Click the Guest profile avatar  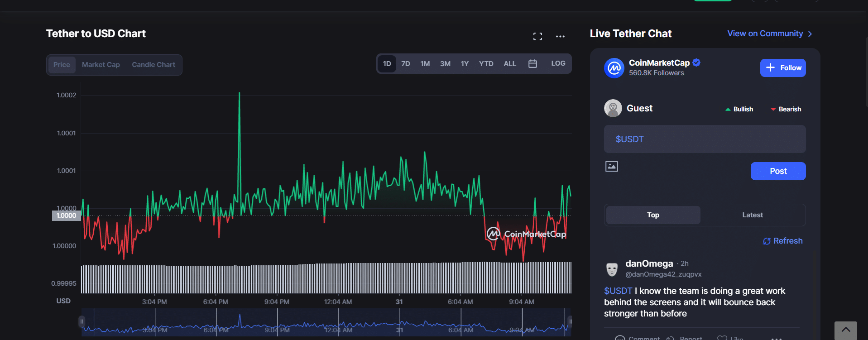coord(613,108)
